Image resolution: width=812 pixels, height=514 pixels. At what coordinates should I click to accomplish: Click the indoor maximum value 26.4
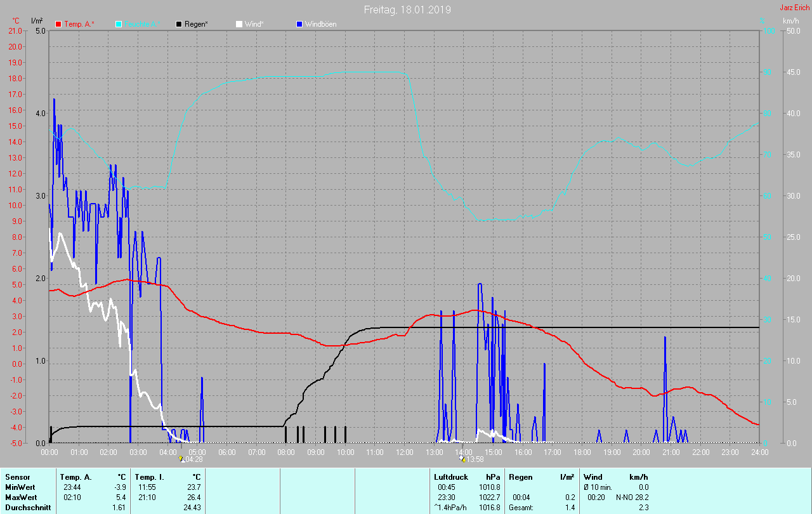pos(193,497)
